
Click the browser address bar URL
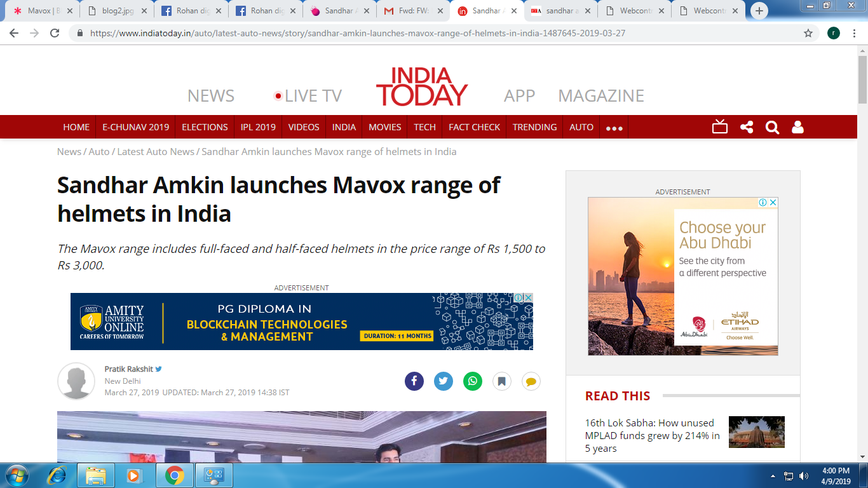pos(358,33)
